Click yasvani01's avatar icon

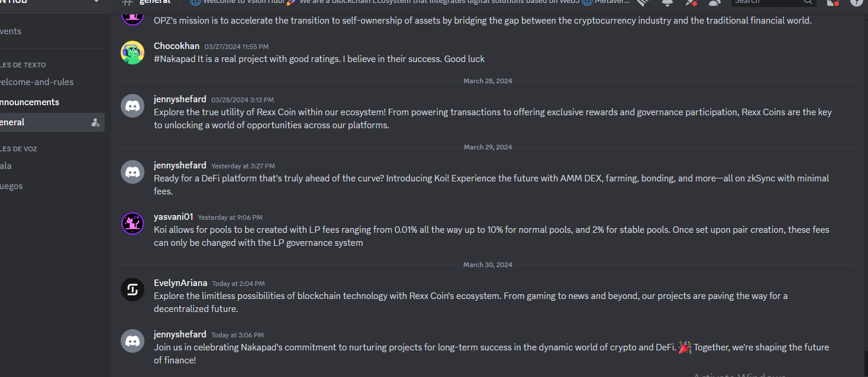coord(133,223)
